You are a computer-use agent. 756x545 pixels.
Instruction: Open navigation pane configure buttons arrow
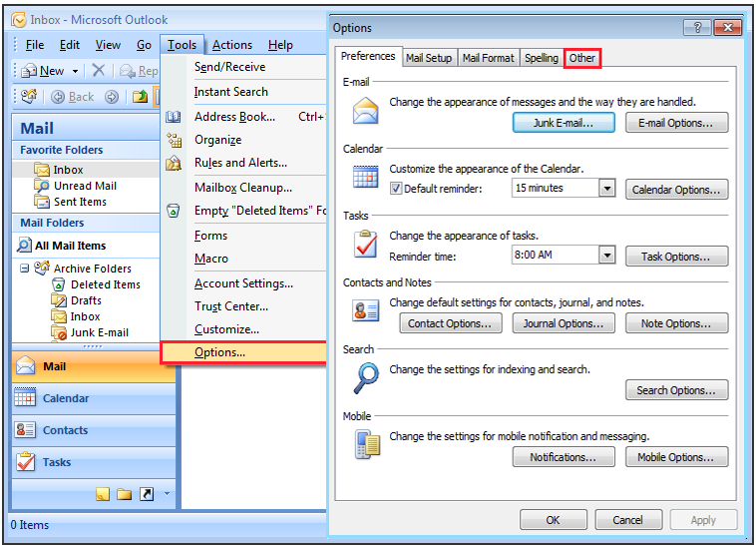[167, 494]
